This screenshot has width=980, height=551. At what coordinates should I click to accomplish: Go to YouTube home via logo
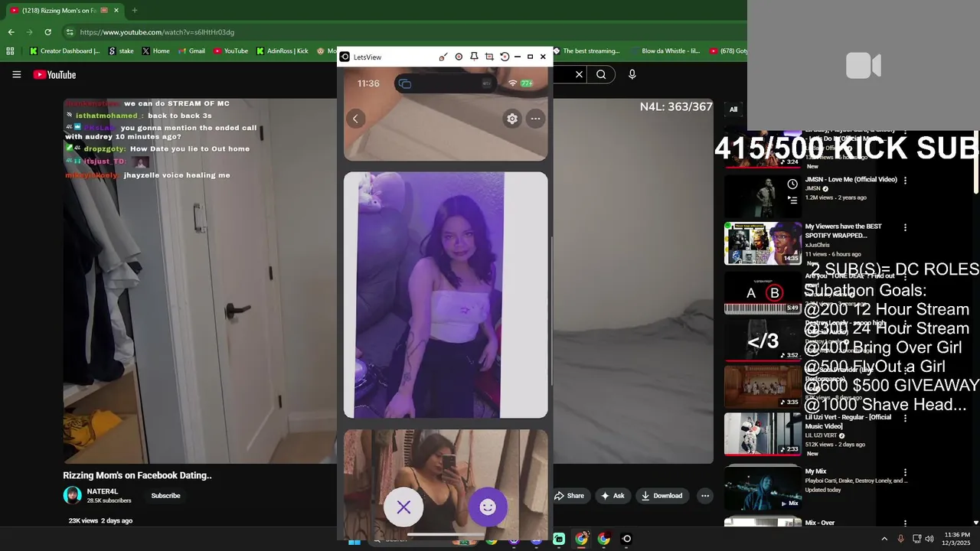pyautogui.click(x=54, y=74)
